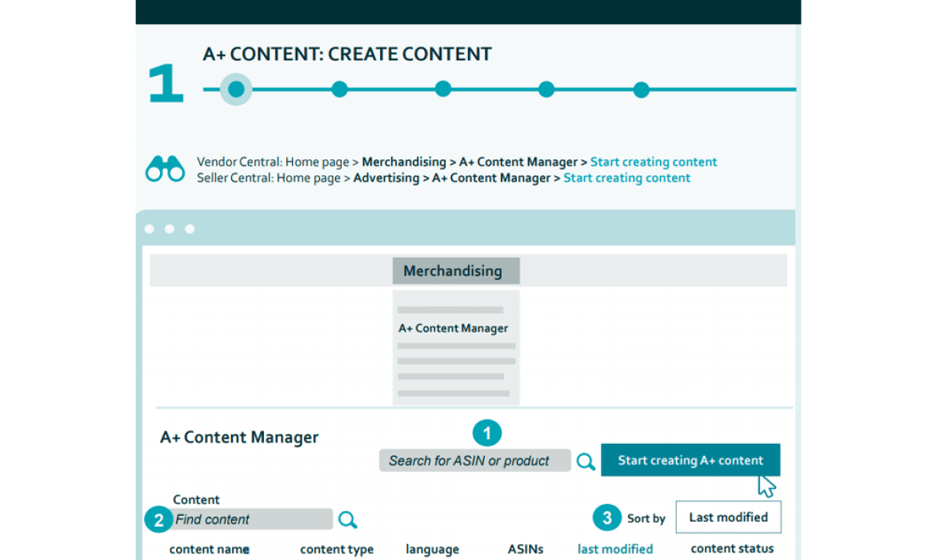Select A+ Content Manager in Merchandising menu
Image resolution: width=936 pixels, height=560 pixels.
pos(453,328)
